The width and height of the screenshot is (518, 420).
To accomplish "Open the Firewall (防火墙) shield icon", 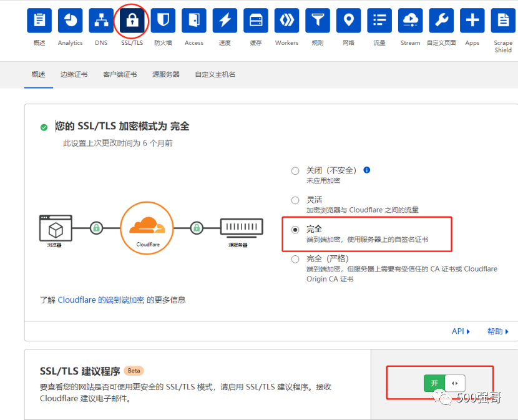I will [163, 21].
